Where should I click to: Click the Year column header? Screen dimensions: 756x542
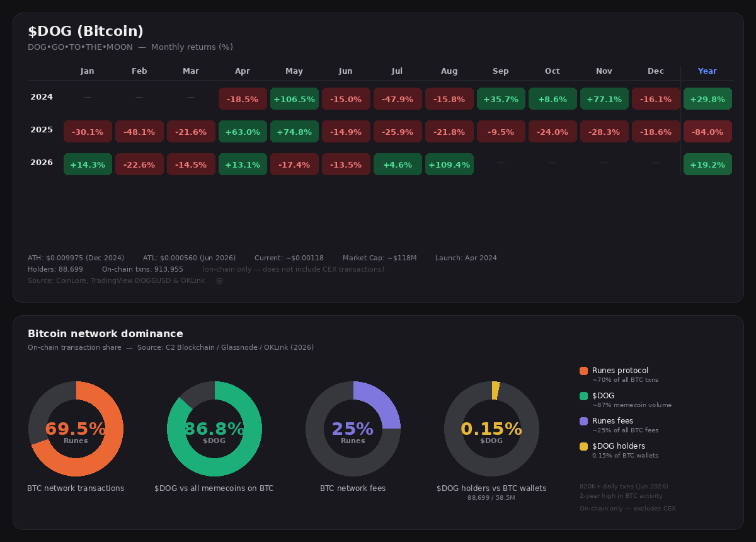click(x=707, y=71)
